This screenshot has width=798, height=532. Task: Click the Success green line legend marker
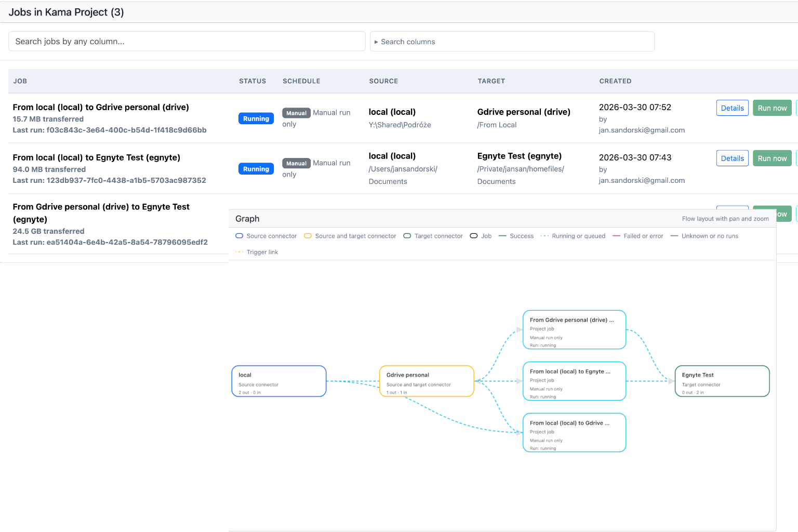pyautogui.click(x=502, y=236)
